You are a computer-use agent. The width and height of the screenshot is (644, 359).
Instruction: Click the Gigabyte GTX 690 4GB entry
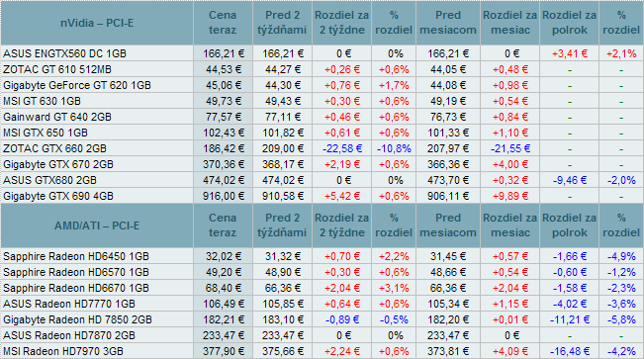click(58, 196)
